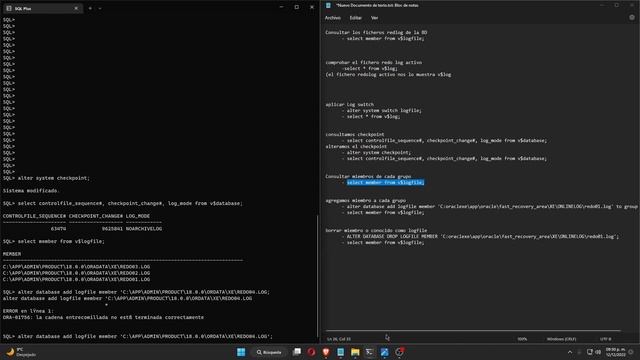The height and width of the screenshot is (360, 640).
Task: Click the CHECKPOINT_CHANGE# column header
Action: click(96, 216)
